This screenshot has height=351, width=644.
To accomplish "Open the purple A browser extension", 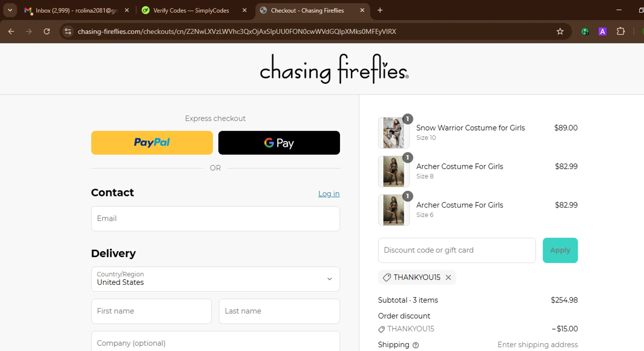I will click(603, 31).
